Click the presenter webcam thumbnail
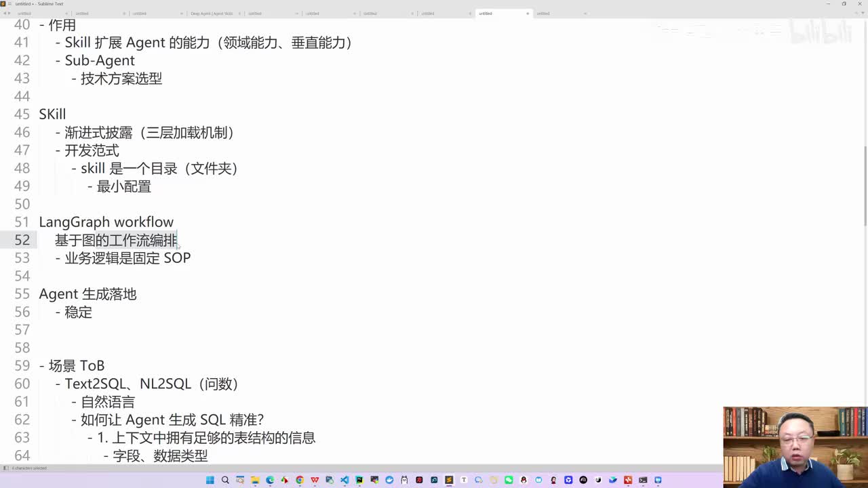This screenshot has height=488, width=868. (795, 447)
